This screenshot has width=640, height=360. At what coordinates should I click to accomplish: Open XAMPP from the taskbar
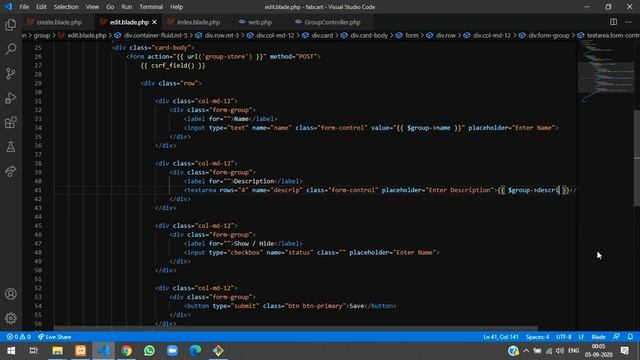(80, 351)
